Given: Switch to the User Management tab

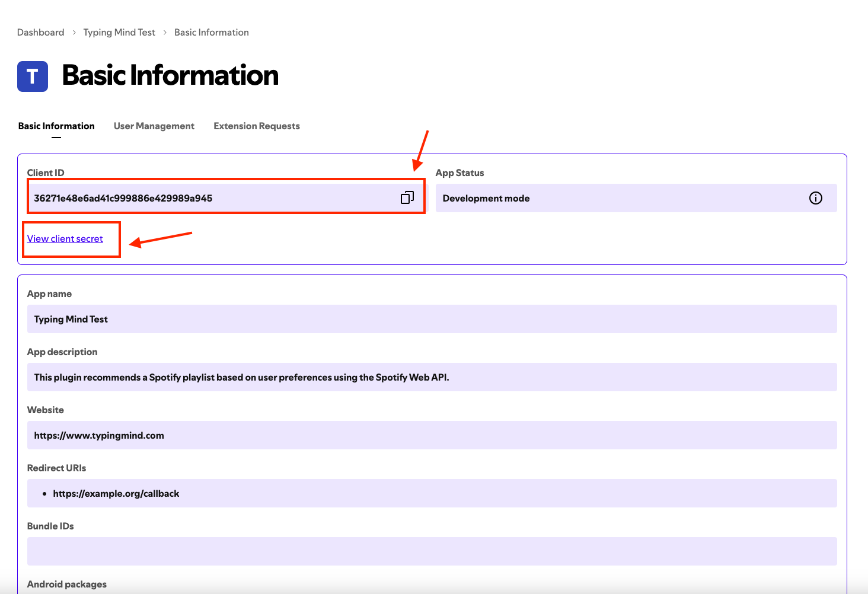Looking at the screenshot, I should [x=154, y=126].
